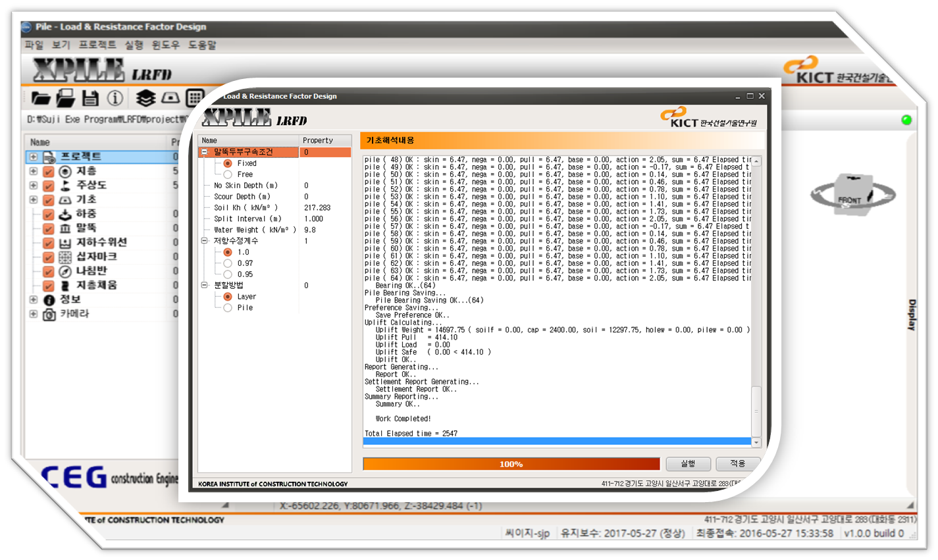Viewport: 938px width, 560px height.
Task: Click the foundation trapezoid toolbar icon
Action: [170, 98]
